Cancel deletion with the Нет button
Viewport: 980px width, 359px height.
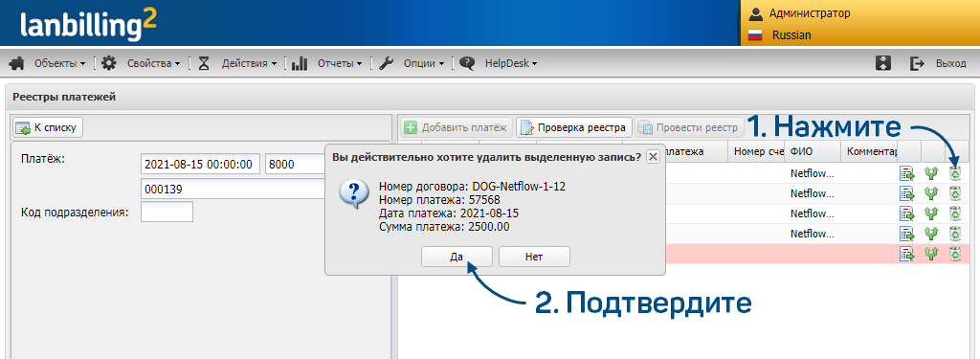tap(534, 257)
